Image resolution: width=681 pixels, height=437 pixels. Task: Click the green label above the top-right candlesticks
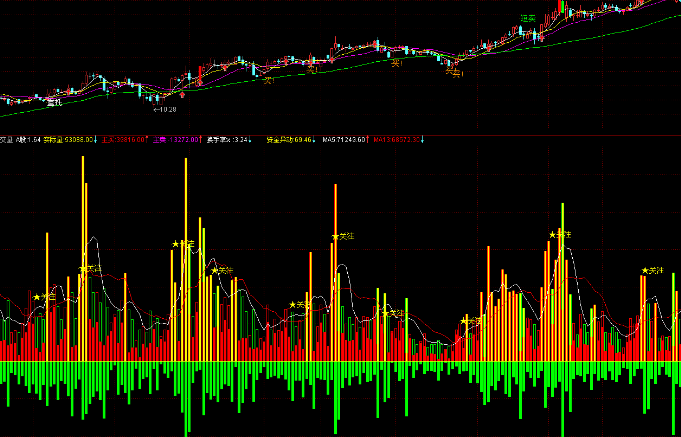click(x=528, y=18)
